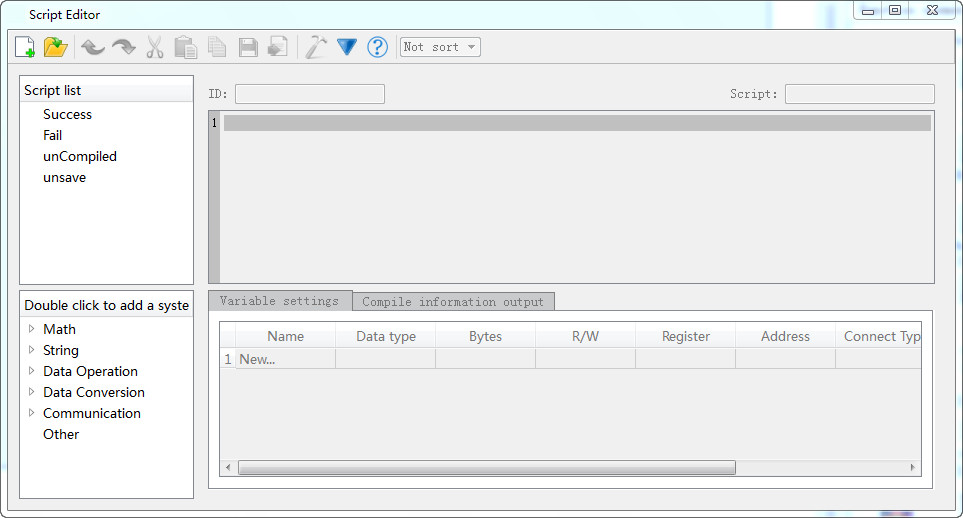Click the Register column header
Viewport: 963px width, 518px height.
[685, 336]
